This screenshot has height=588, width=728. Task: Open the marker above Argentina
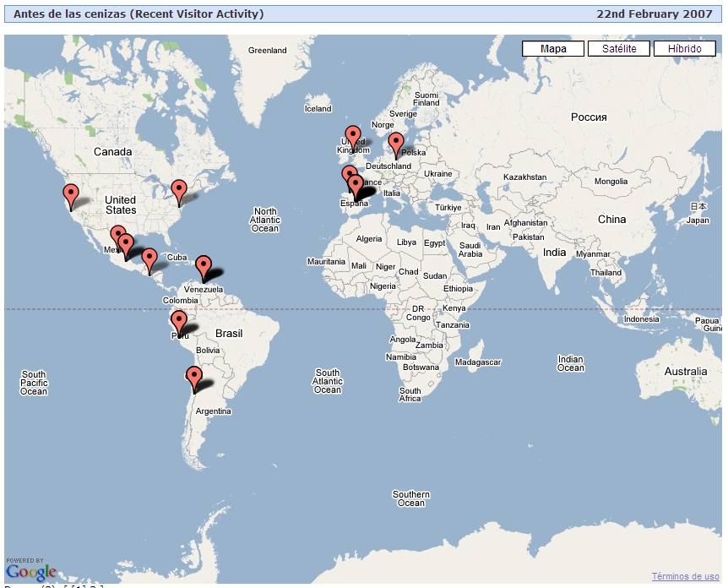tap(194, 377)
